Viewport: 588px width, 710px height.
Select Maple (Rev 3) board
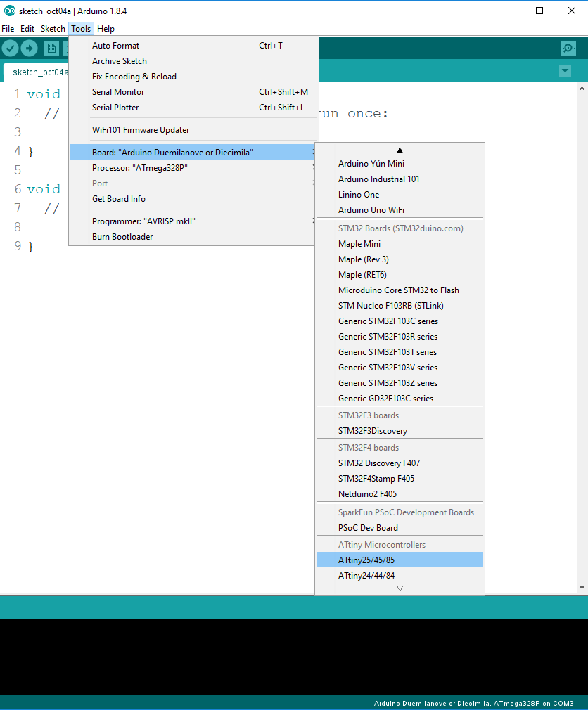400,259
